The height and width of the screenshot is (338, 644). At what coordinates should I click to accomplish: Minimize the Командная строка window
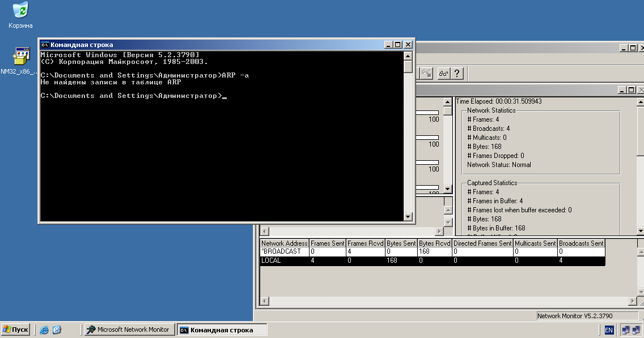tap(388, 45)
